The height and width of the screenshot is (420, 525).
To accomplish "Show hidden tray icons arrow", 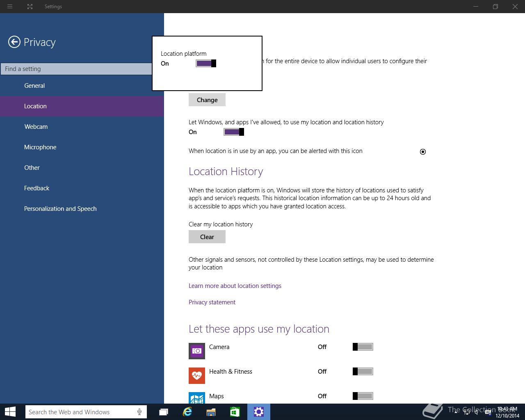I will [456, 412].
